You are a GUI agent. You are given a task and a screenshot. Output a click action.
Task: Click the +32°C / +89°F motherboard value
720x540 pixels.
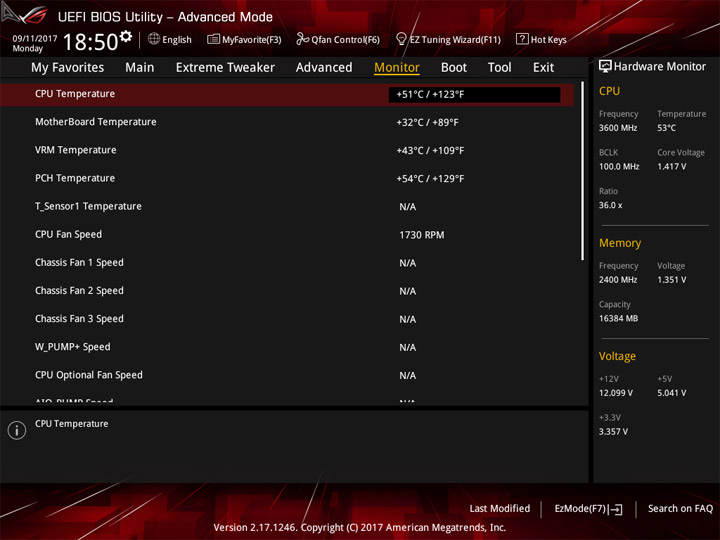coord(427,123)
